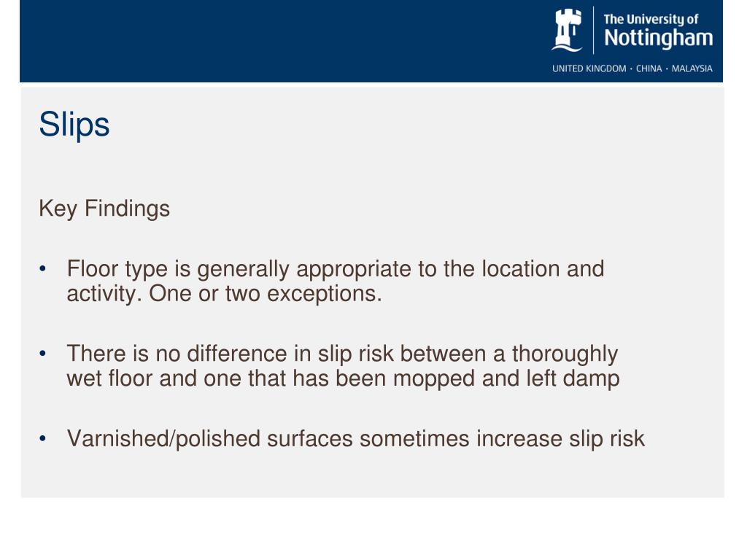This screenshot has width=747, height=560.
Task: Click the 'Varnished/polished surfaces' bullet text
Action: (x=209, y=438)
